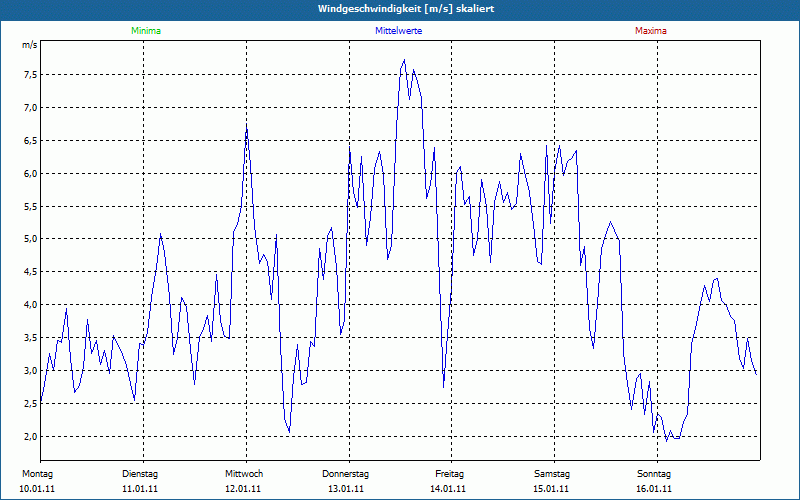
Task: Click the Sonntag day label
Action: click(654, 474)
